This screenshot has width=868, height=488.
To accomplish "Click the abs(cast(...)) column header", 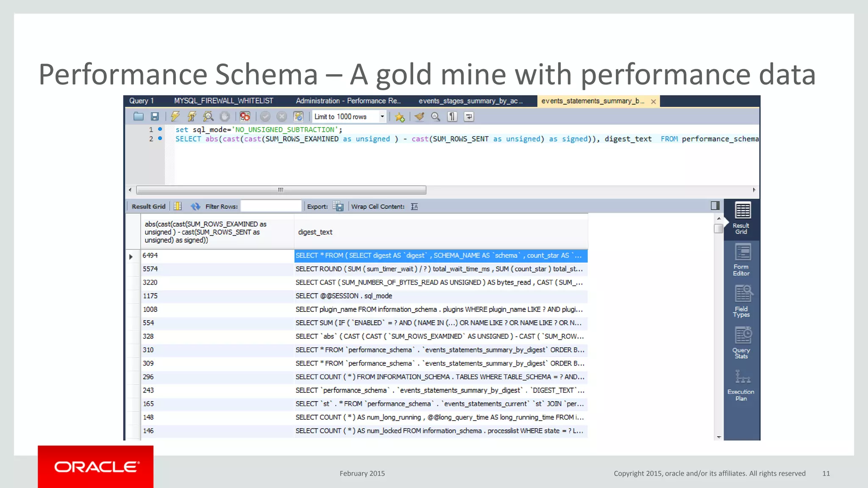I will 217,232.
